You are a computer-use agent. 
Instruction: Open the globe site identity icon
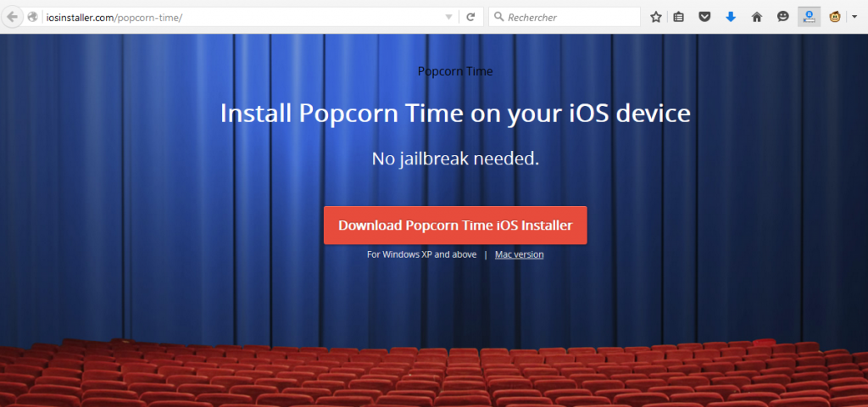click(33, 17)
